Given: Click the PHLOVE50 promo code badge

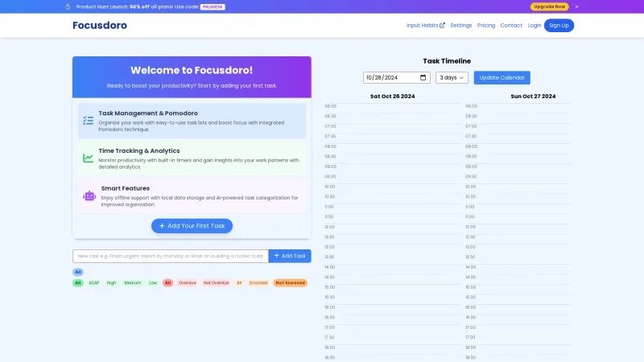Looking at the screenshot, I should (213, 7).
